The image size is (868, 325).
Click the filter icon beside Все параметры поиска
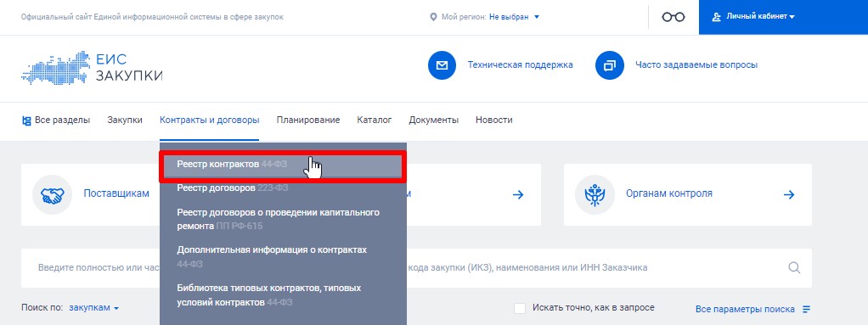806,309
